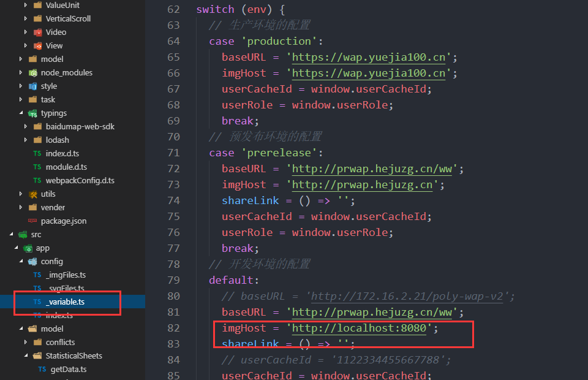Image resolution: width=588 pixels, height=380 pixels.
Task: Open module.d.ts file
Action: click(x=66, y=167)
